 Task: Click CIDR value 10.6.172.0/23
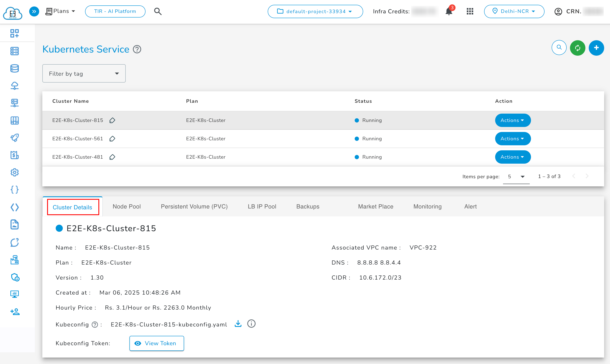coord(380,277)
